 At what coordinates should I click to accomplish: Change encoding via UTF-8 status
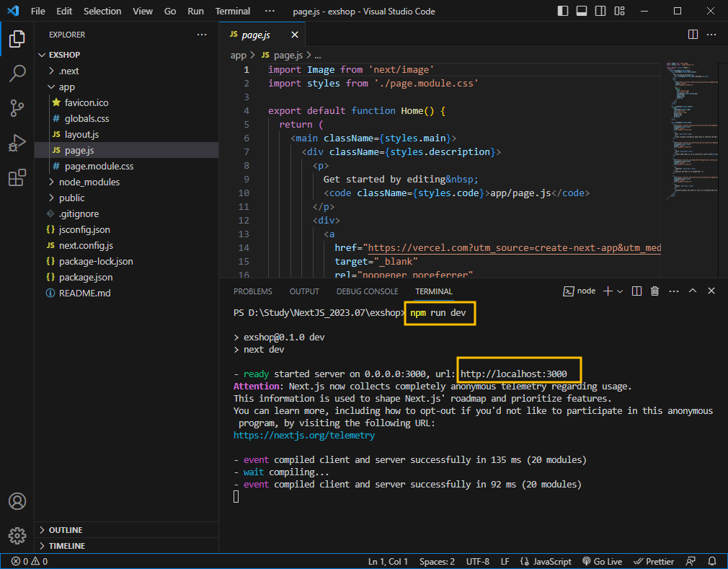click(477, 561)
